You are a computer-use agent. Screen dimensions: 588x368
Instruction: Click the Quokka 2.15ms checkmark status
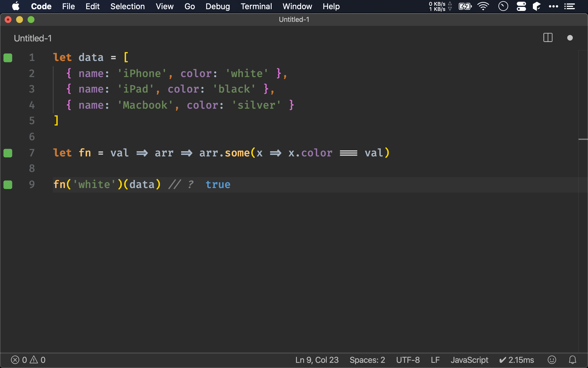(x=517, y=360)
